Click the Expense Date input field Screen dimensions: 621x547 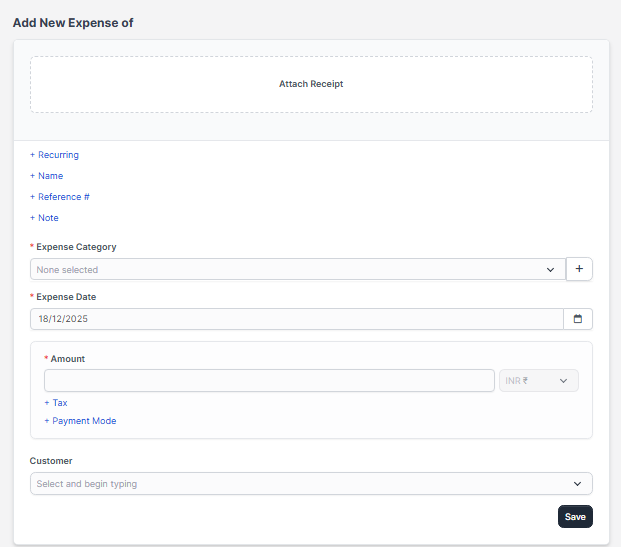tap(296, 319)
